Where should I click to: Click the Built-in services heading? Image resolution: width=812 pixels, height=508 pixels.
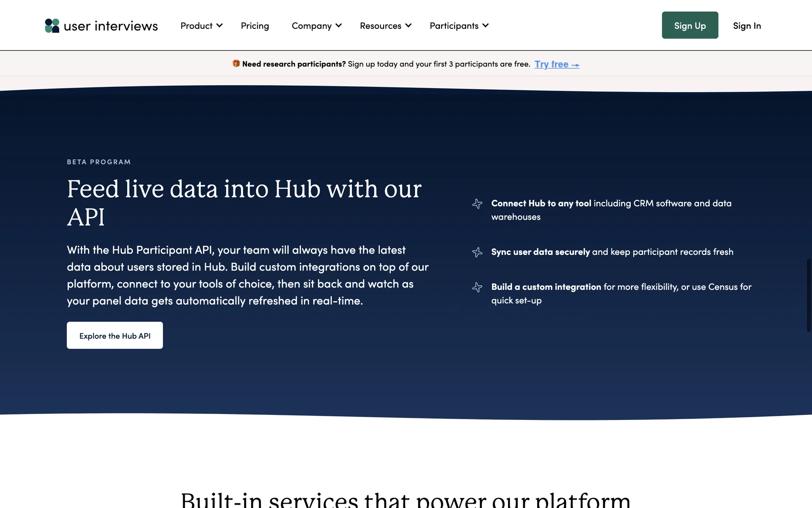[405, 500]
